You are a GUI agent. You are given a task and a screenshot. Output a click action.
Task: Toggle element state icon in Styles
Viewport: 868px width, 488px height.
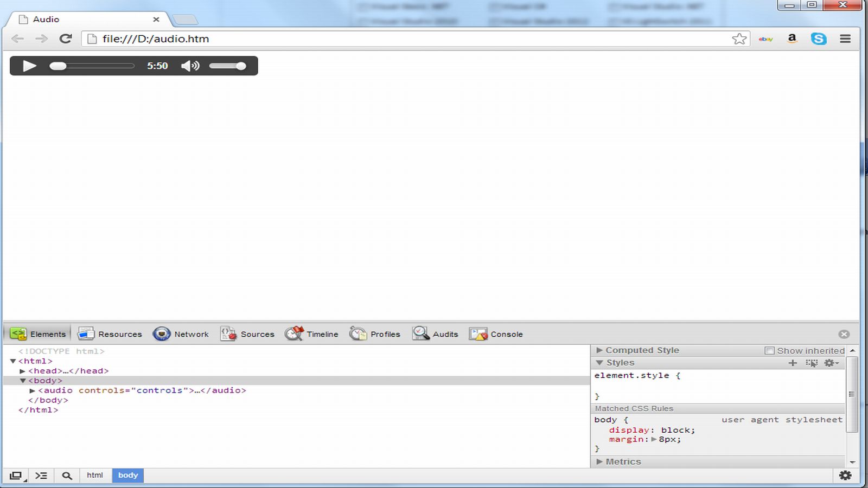[x=812, y=363]
